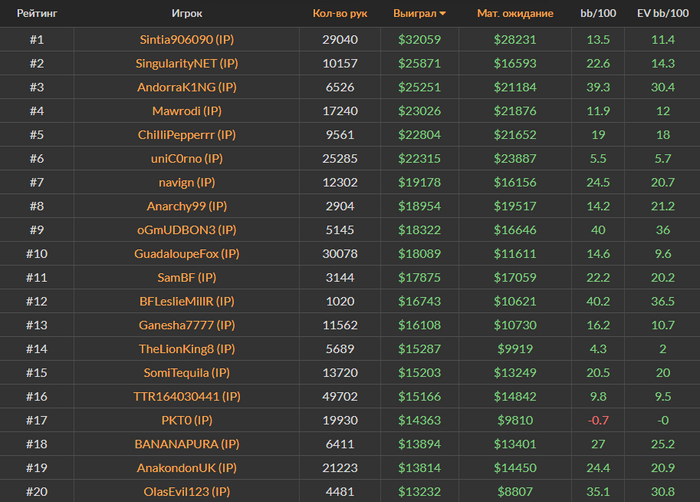Open player Sintia906090 profile
700x502 pixels.
click(187, 40)
